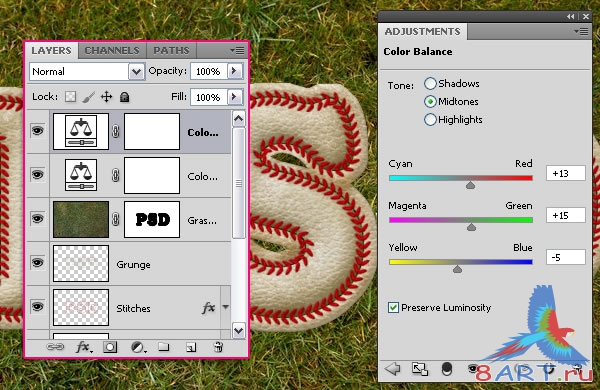This screenshot has width=600, height=390.
Task: Lock image pixels with brush icon
Action: 88,97
